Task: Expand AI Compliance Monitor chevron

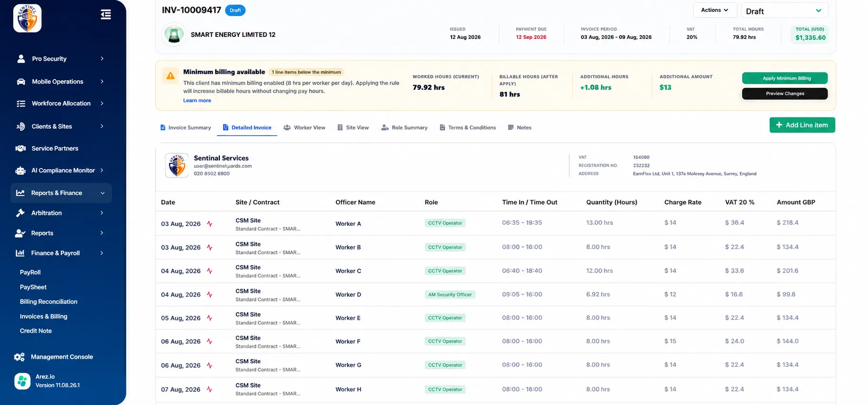Action: click(x=102, y=171)
